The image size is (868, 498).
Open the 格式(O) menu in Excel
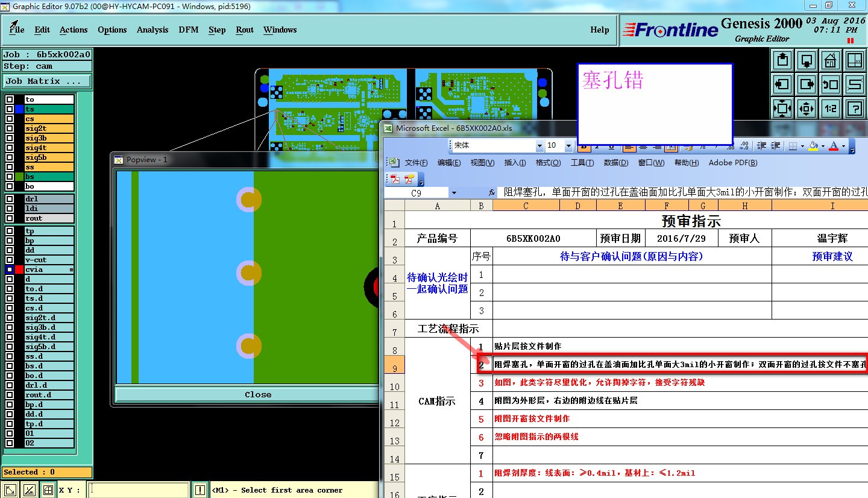coord(548,163)
